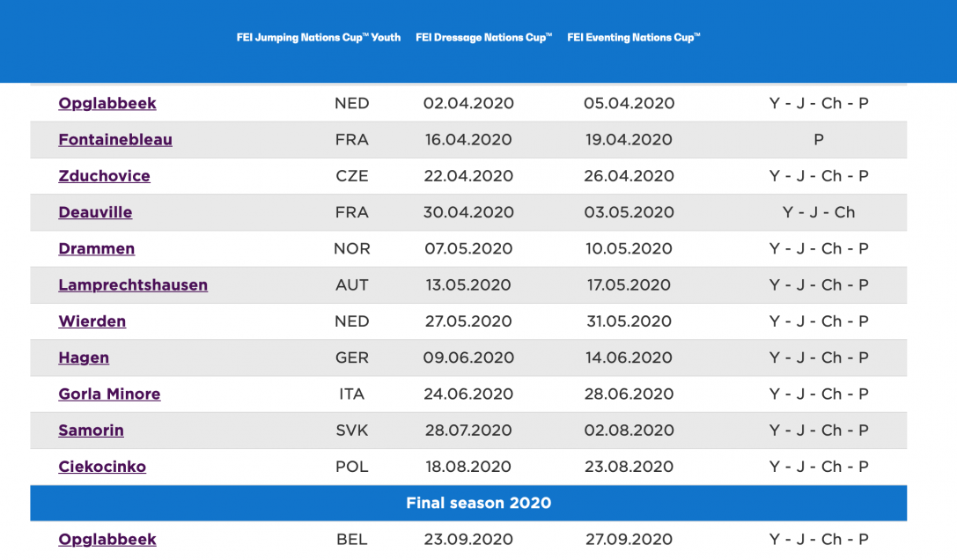The image size is (957, 560).
Task: Open the Zduchovice event link
Action: (x=104, y=176)
